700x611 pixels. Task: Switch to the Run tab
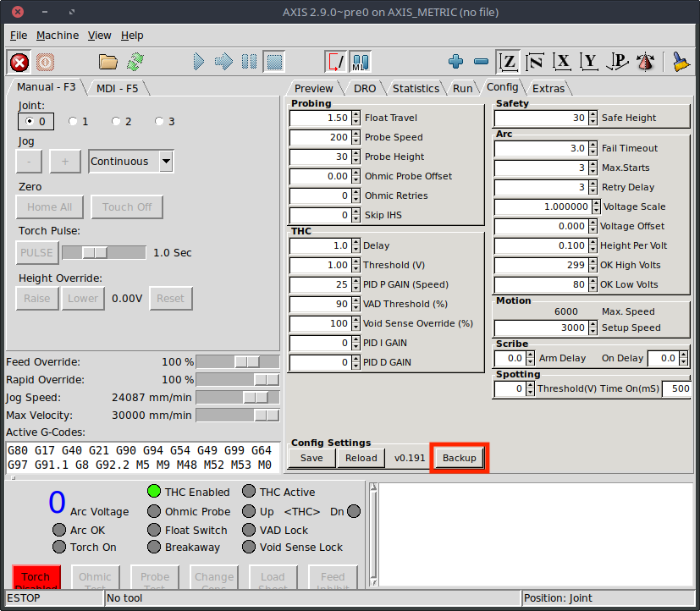pos(462,88)
